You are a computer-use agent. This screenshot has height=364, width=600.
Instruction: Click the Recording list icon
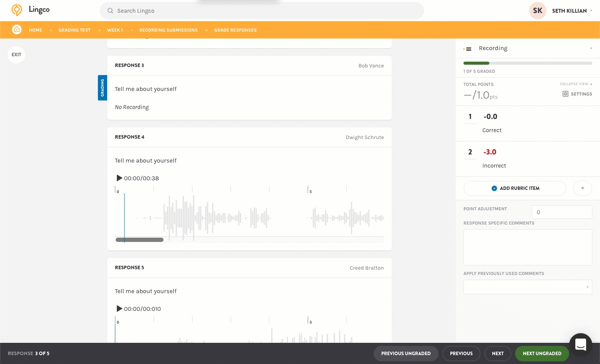coord(468,49)
